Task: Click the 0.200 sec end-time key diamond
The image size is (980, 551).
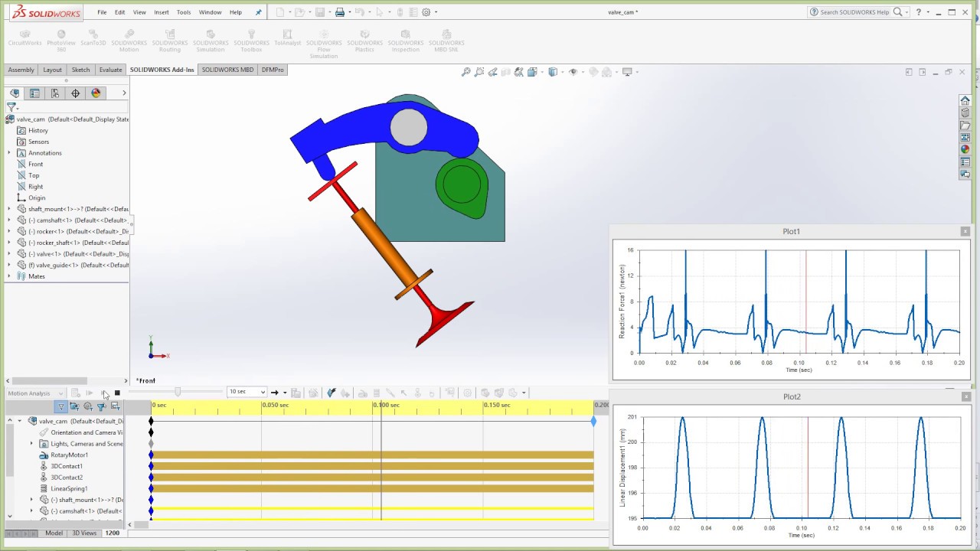Action: tap(593, 422)
